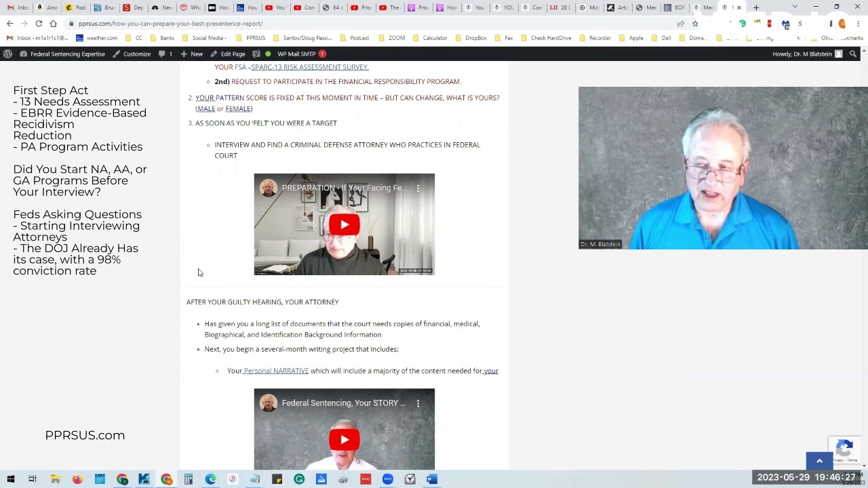Viewport: 868px width, 488px height.
Task: Open Grammarly from the taskbar
Action: tap(299, 479)
